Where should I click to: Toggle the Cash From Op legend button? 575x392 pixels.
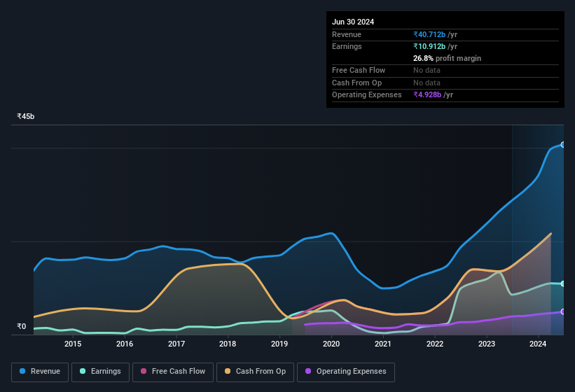(255, 372)
